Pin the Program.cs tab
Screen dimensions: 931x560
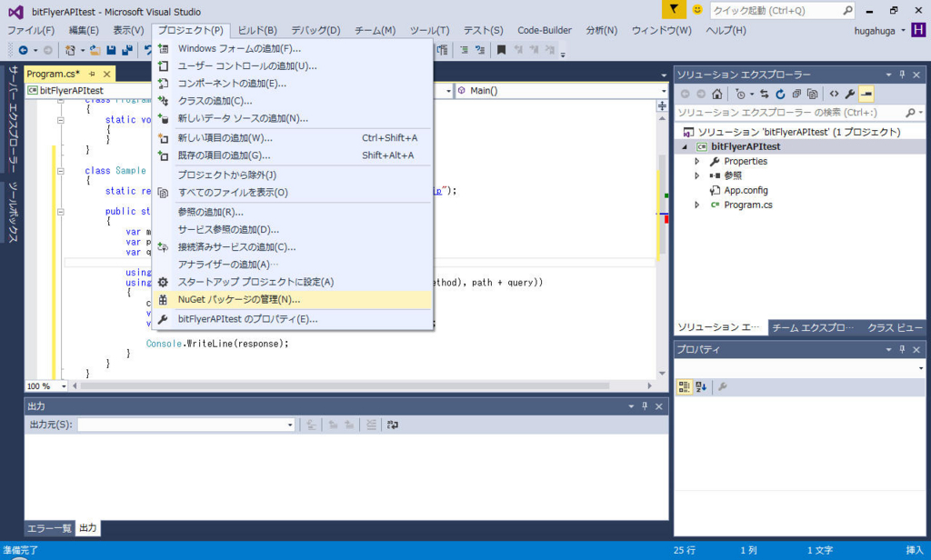coord(92,74)
